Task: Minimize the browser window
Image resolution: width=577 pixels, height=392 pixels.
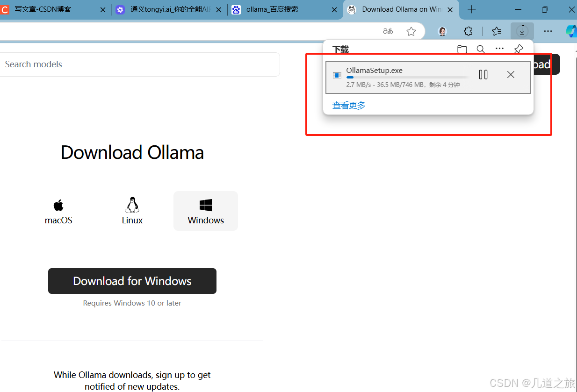Action: (519, 9)
